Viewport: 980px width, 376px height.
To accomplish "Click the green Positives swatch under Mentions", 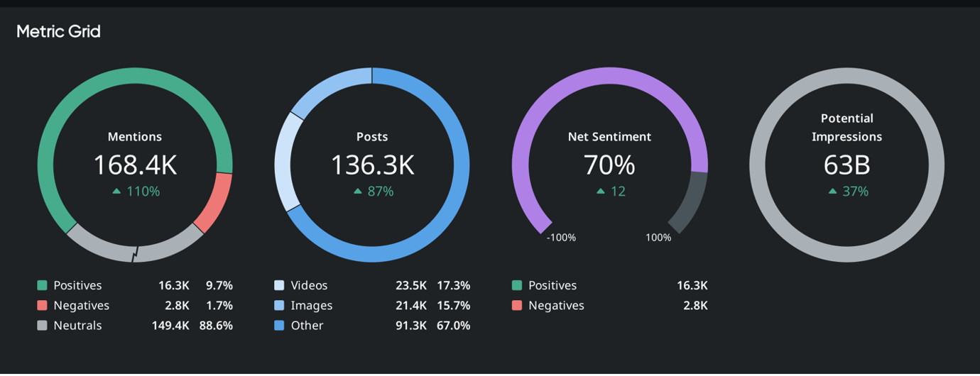I will point(42,285).
